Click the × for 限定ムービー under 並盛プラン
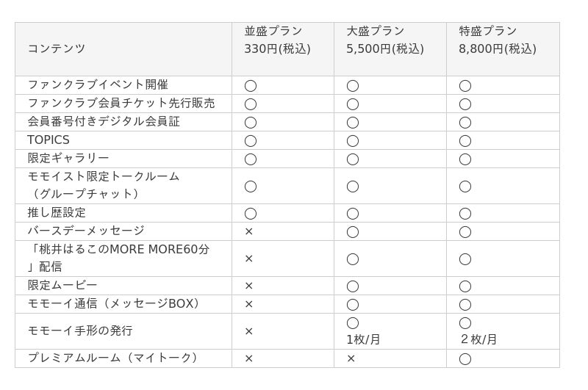This screenshot has width=588, height=390. tap(248, 286)
